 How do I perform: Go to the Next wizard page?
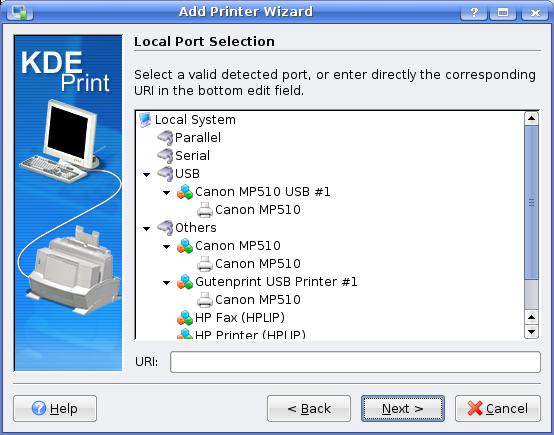[403, 408]
